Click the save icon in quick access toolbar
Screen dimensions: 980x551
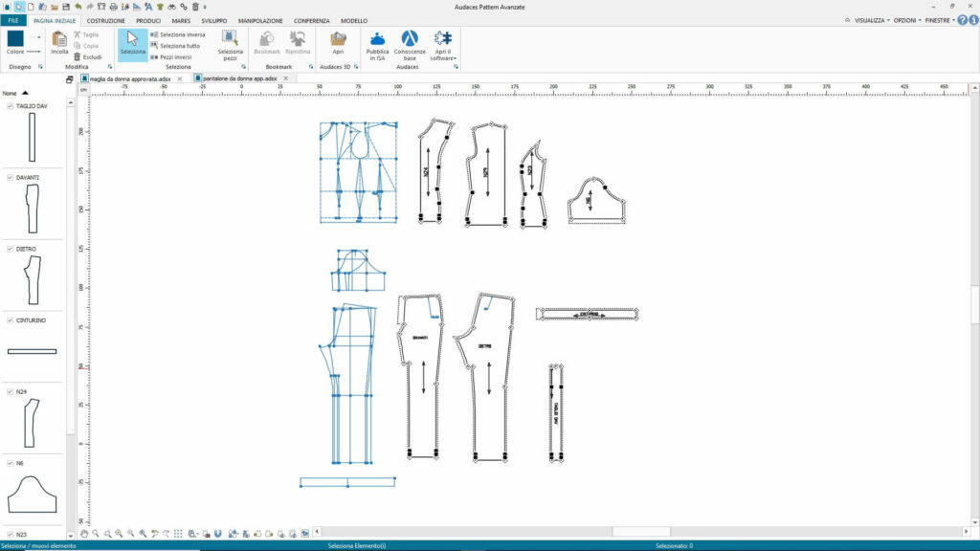tap(66, 7)
